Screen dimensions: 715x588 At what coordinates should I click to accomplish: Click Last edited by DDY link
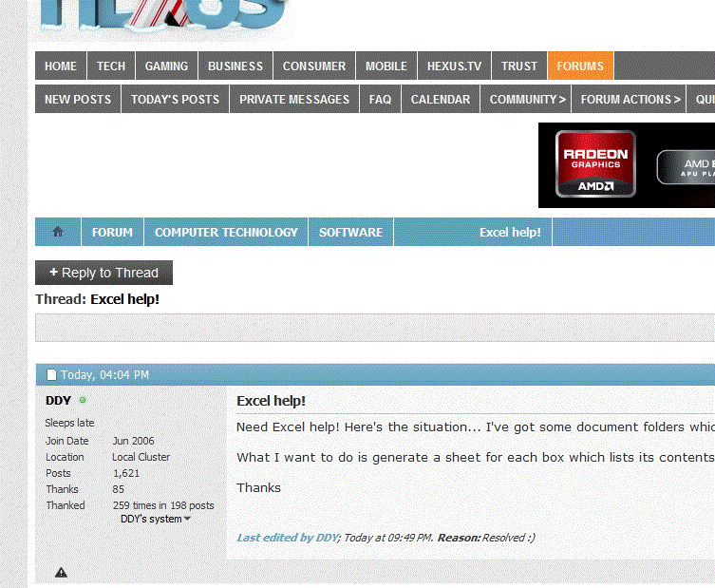[x=288, y=538]
